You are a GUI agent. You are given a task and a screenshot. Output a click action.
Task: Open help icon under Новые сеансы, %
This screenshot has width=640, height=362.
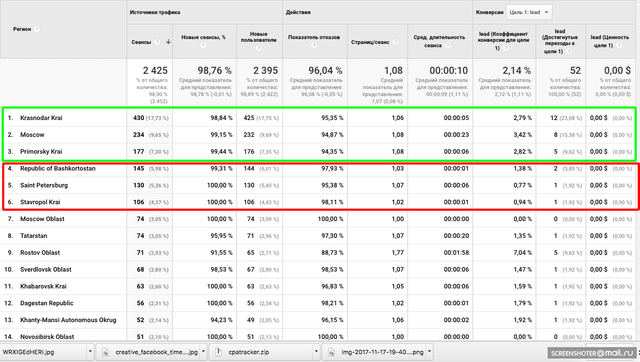click(x=203, y=46)
